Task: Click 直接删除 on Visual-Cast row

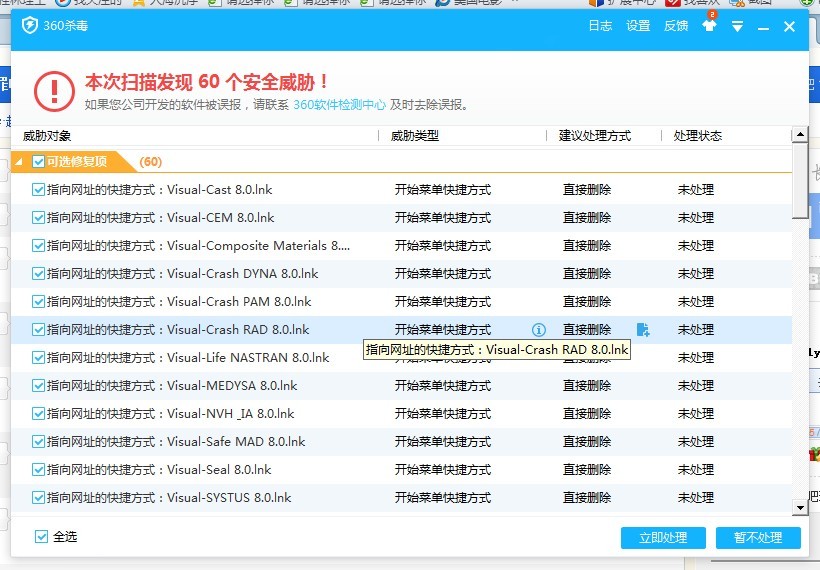Action: 587,189
